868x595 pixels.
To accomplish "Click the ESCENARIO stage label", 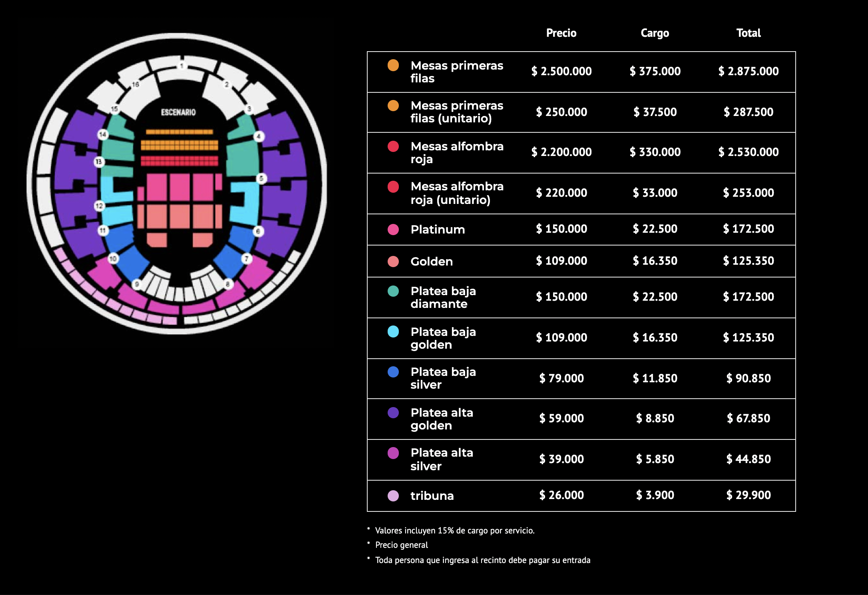I will coord(178,112).
